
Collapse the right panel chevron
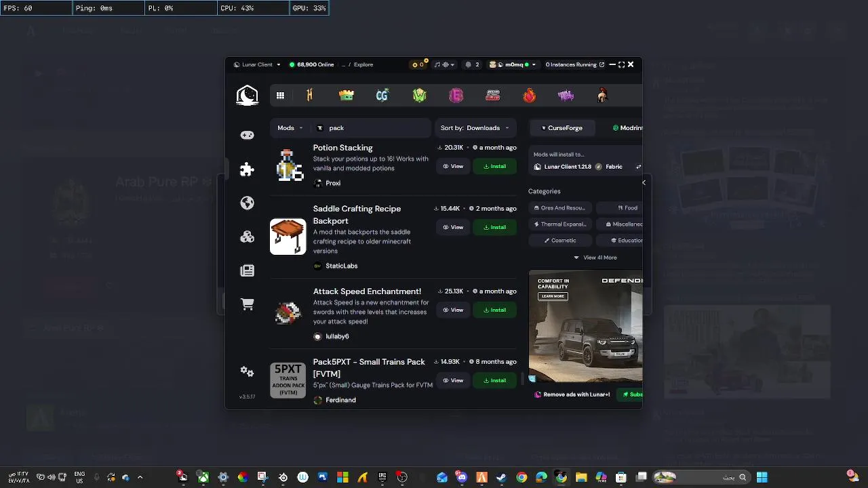pyautogui.click(x=644, y=182)
